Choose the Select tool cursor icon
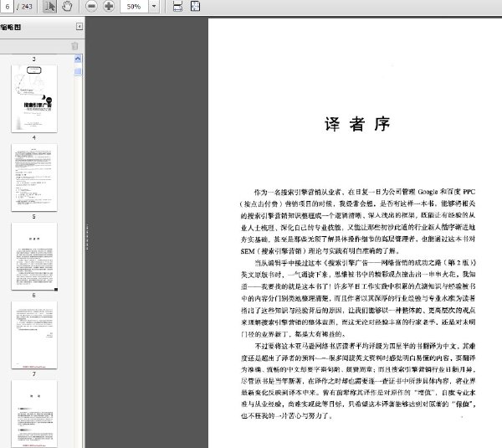This screenshot has height=448, width=502. pos(49,7)
